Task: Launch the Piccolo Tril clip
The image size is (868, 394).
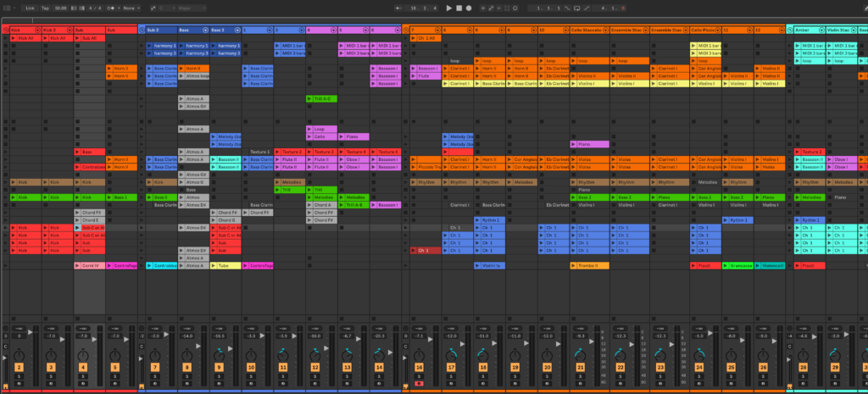Action: tap(415, 167)
